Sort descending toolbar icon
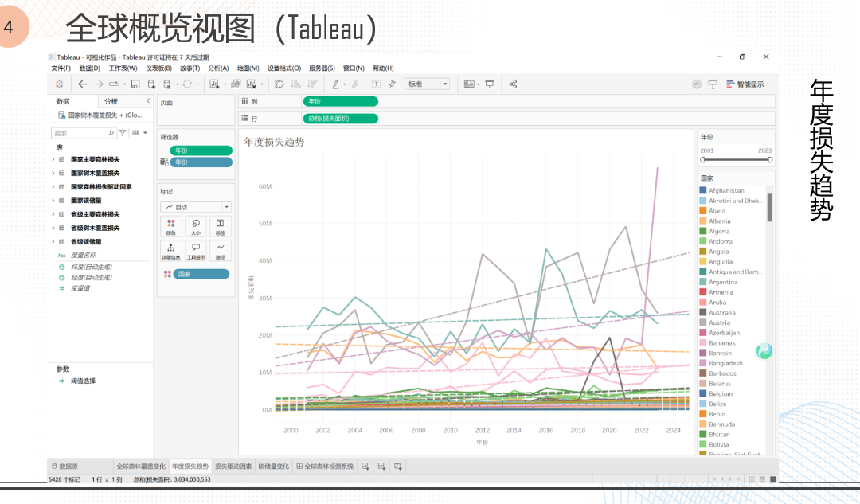The height and width of the screenshot is (504, 860). click(313, 84)
